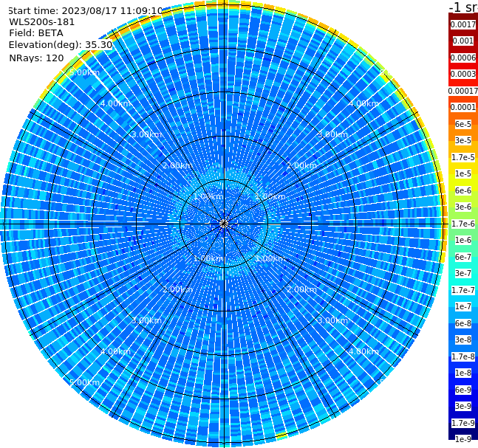The image size is (478, 448).
Task: Click the polar plot origin at center
Action: point(224,224)
